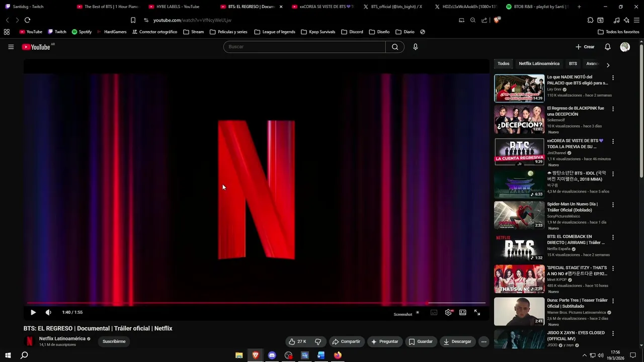Open the Netflix Latinoamérica channel name
Image resolution: width=644 pixels, height=362 pixels.
tap(62, 338)
